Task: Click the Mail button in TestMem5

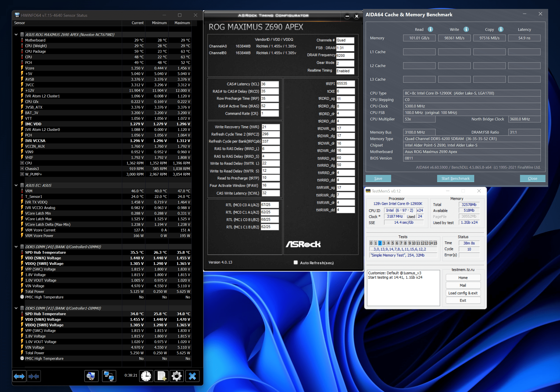Action: click(463, 285)
